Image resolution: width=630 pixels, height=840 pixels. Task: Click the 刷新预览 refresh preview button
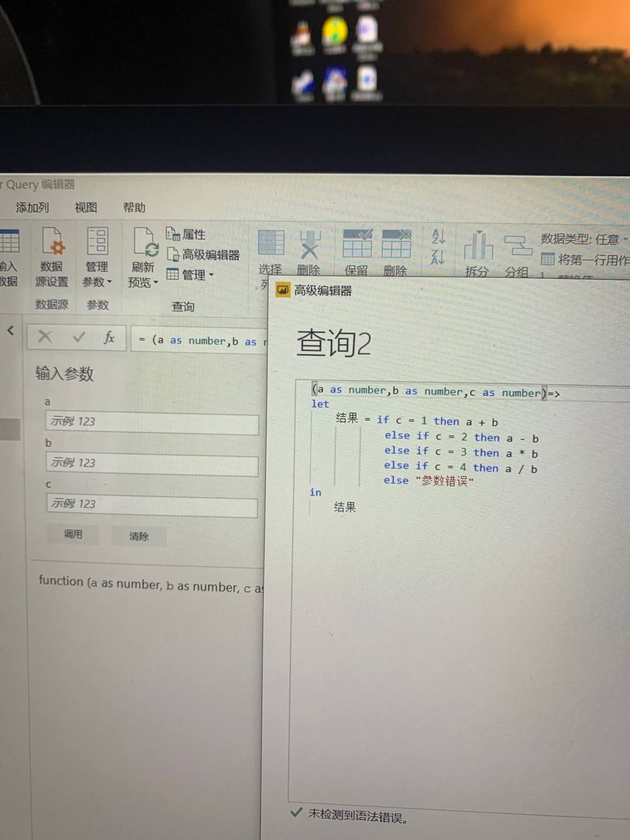143,257
